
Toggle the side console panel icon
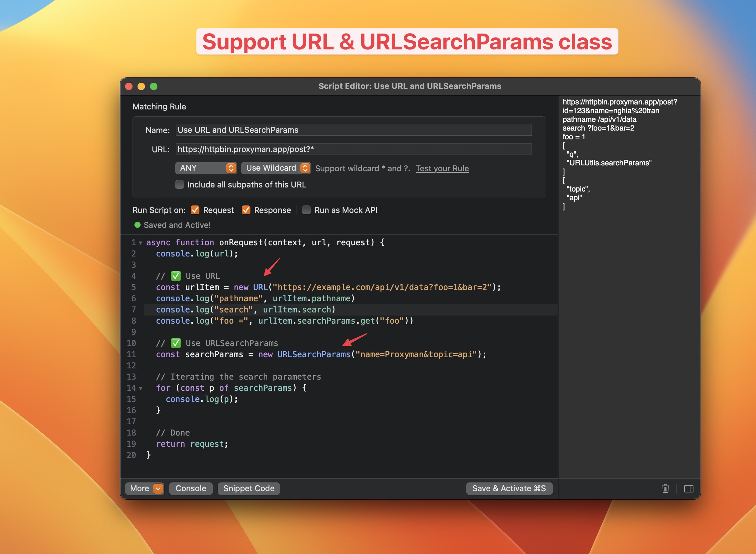[688, 489]
